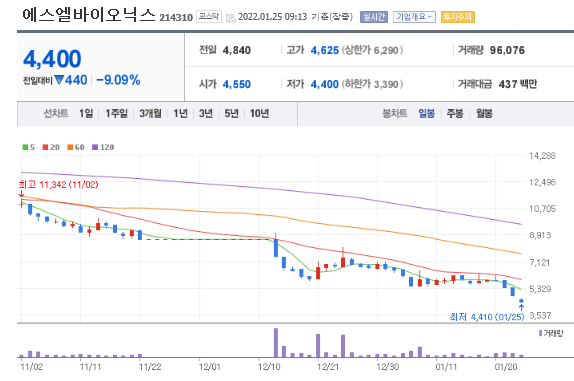Switch to 월봉 monthly candle chart
Screen dimensions: 574x381
click(x=484, y=113)
